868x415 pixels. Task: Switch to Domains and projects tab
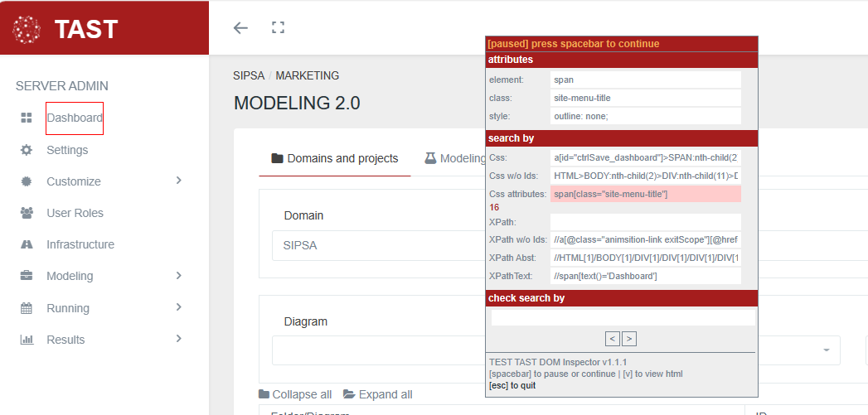[x=335, y=158]
